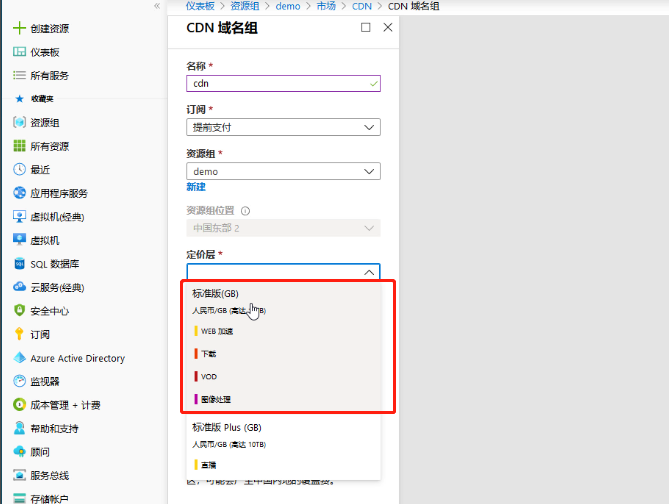Open the Cloud services (classic) icon
This screenshot has height=504, width=669.
19,287
